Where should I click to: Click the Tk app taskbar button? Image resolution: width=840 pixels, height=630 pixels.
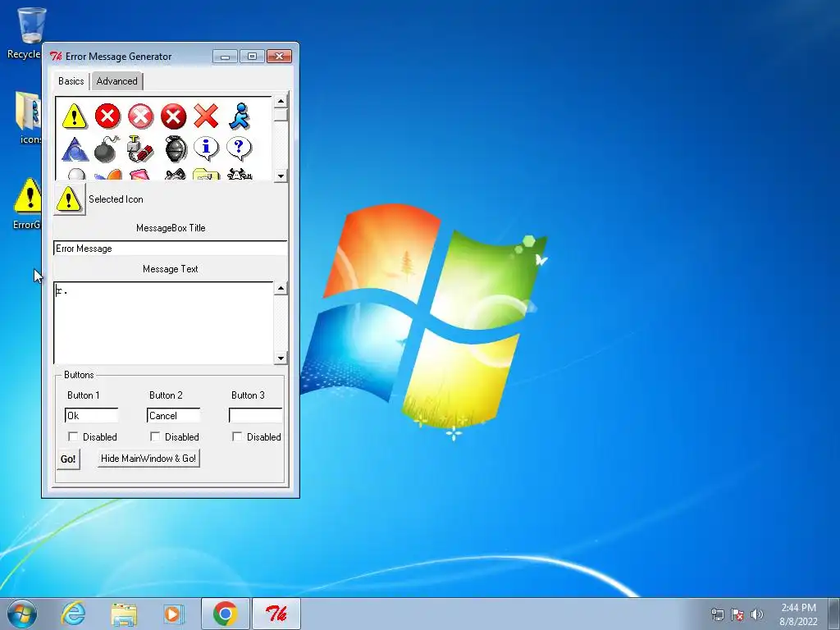tap(276, 614)
